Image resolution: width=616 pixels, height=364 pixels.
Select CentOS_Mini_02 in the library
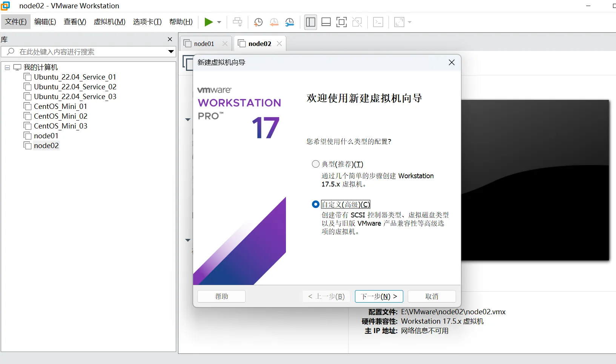[x=60, y=116]
